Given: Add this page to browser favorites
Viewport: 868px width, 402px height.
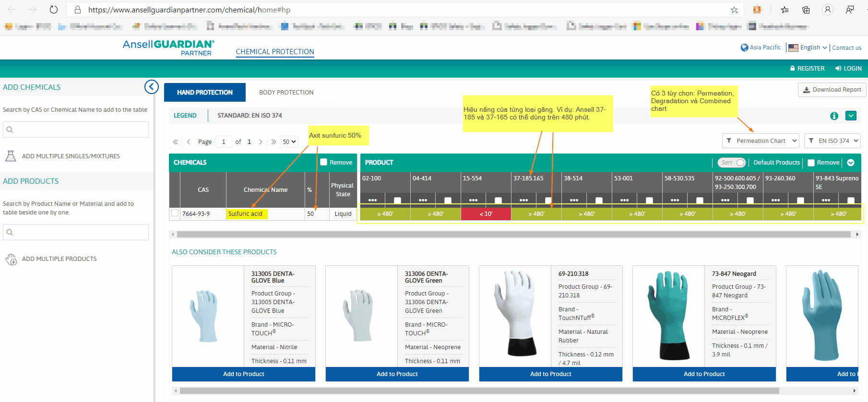Looking at the screenshot, I should [734, 10].
